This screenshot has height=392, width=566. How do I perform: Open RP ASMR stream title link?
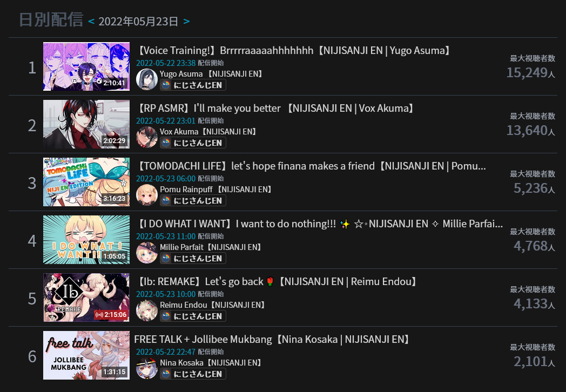[276, 109]
